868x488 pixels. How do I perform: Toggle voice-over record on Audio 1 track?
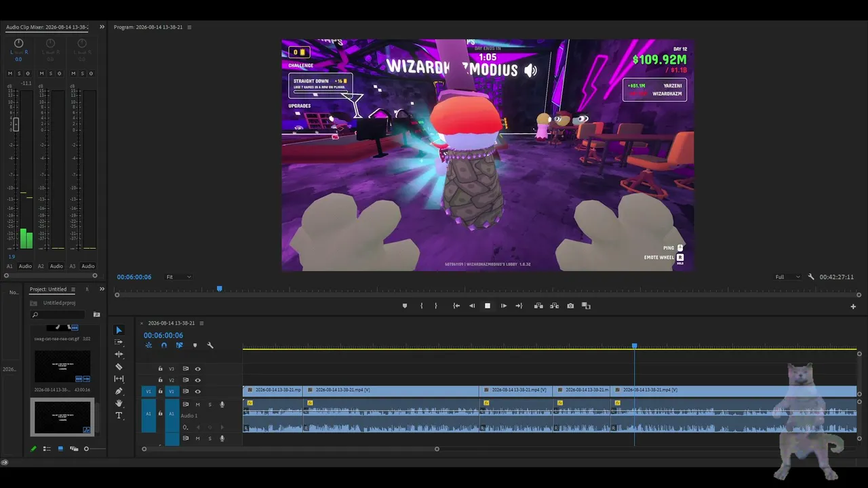[x=222, y=405]
